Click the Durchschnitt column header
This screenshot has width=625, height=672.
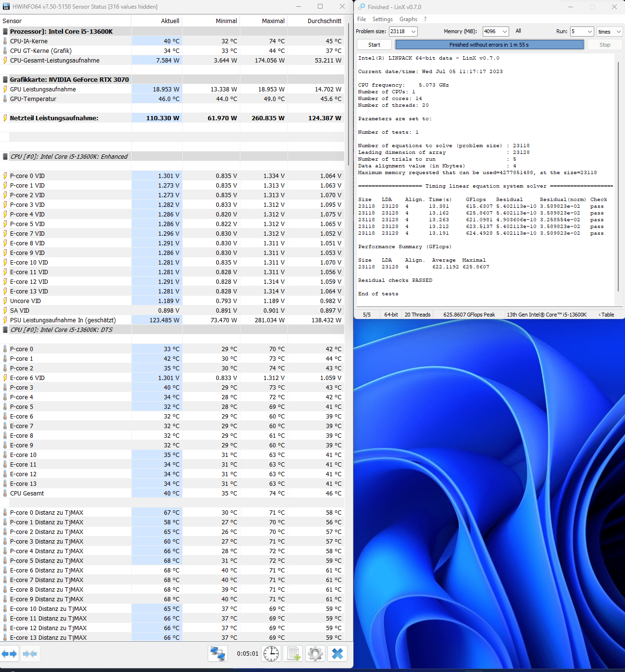point(316,21)
